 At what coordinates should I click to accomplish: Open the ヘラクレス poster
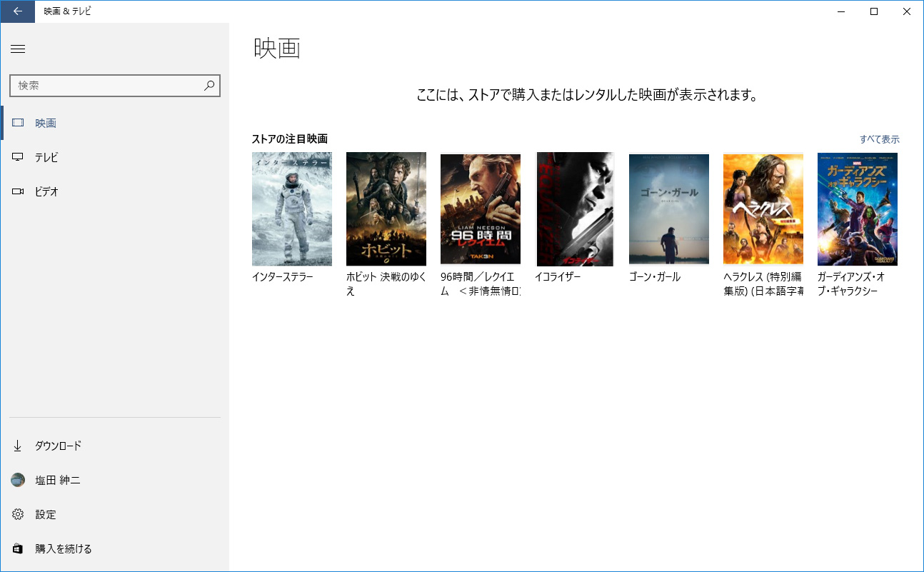tap(763, 210)
